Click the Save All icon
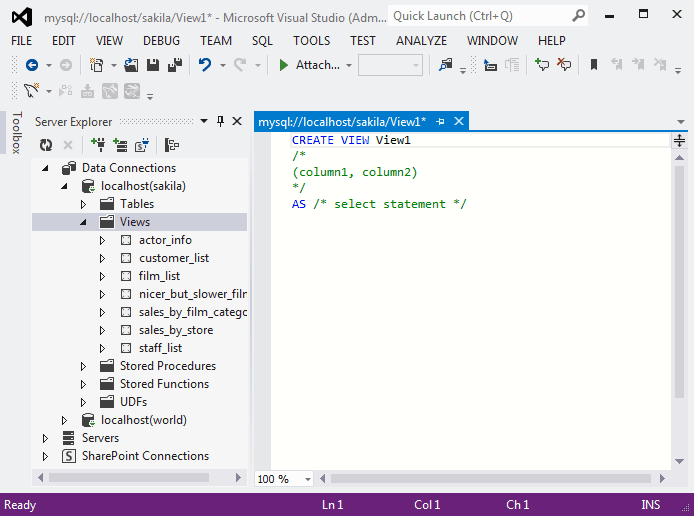This screenshot has width=694, height=516. click(175, 65)
